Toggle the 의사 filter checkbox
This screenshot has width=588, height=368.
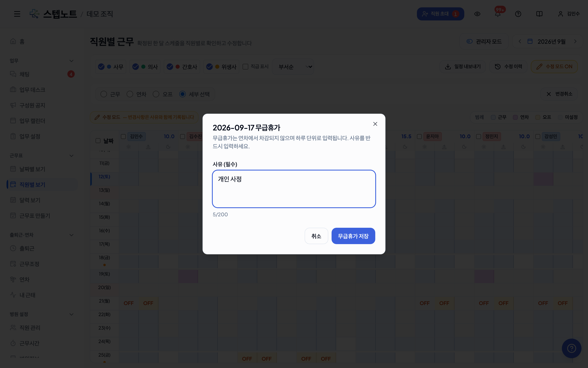coord(136,67)
